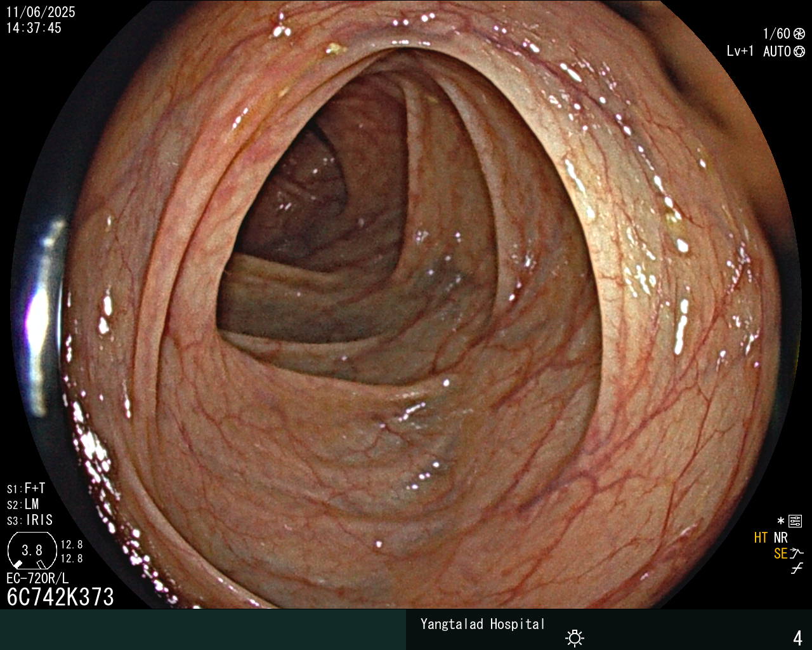Click the iris aperture icon beside AUTO
This screenshot has width=812, height=650.
tap(799, 51)
